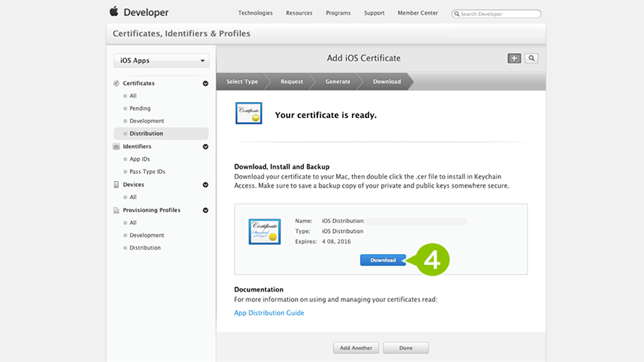This screenshot has width=644, height=362.
Task: Click the expiry date 4 08, 2016
Action: click(x=336, y=242)
